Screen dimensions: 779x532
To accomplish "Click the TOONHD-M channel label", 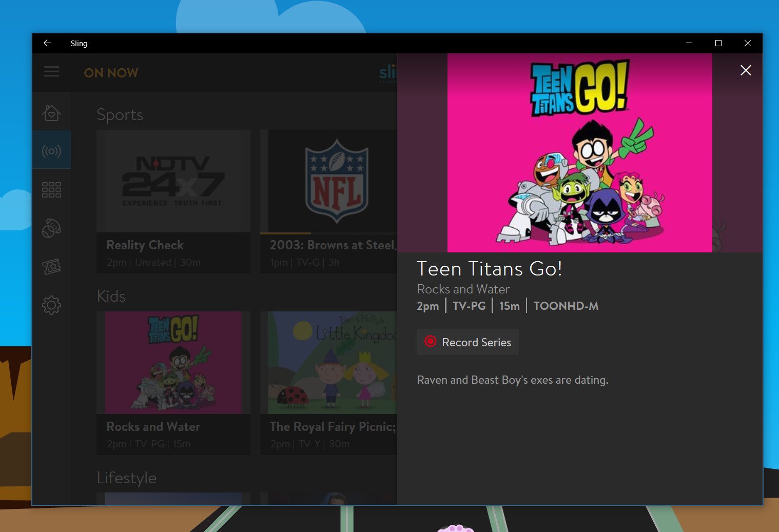I will [x=566, y=306].
